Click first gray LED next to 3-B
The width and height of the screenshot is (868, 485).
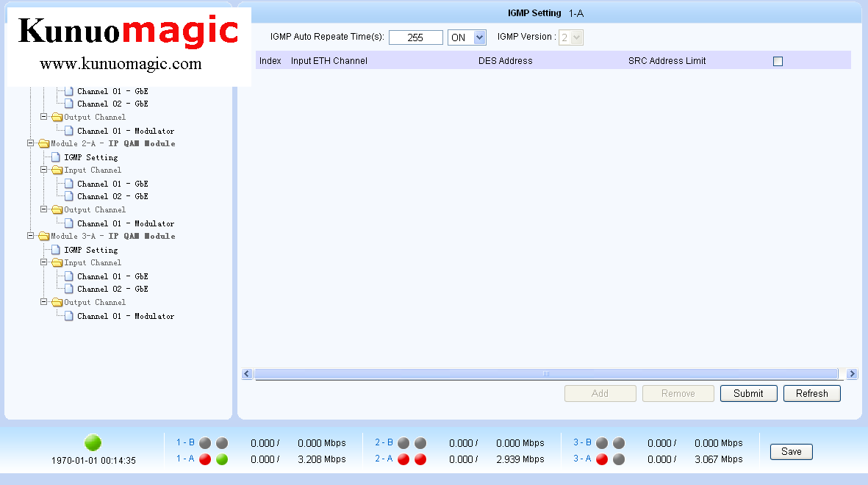pos(602,443)
